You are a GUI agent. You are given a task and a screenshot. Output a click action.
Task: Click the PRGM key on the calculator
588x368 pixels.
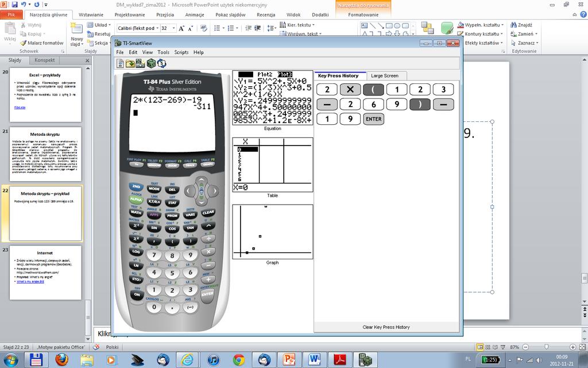click(172, 216)
